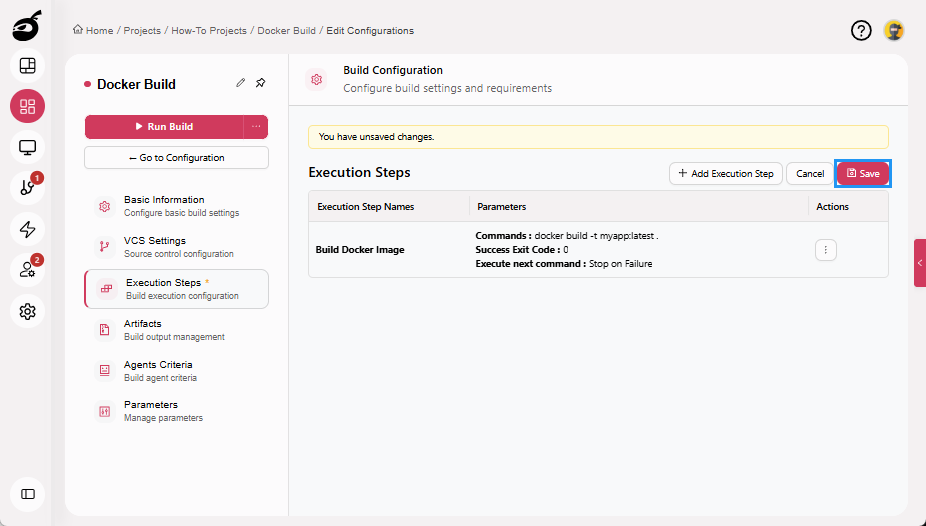Open more options next to Run Build
This screenshot has width=926, height=526.
(x=256, y=126)
